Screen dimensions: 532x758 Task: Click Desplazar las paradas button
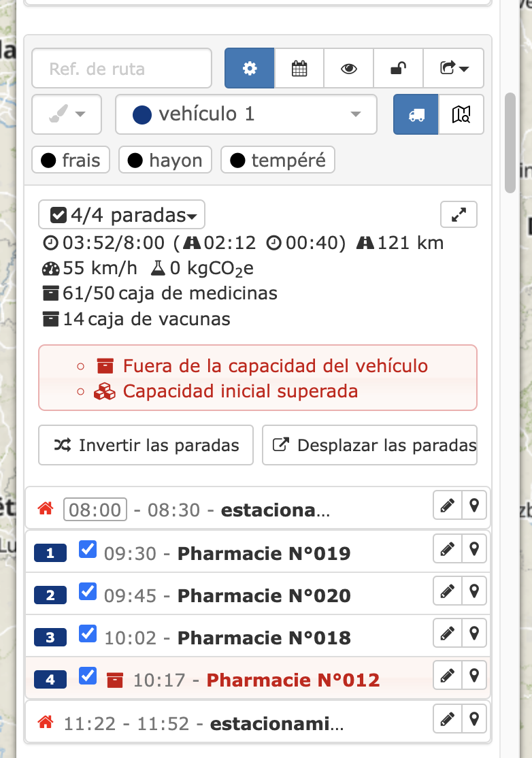(x=369, y=446)
